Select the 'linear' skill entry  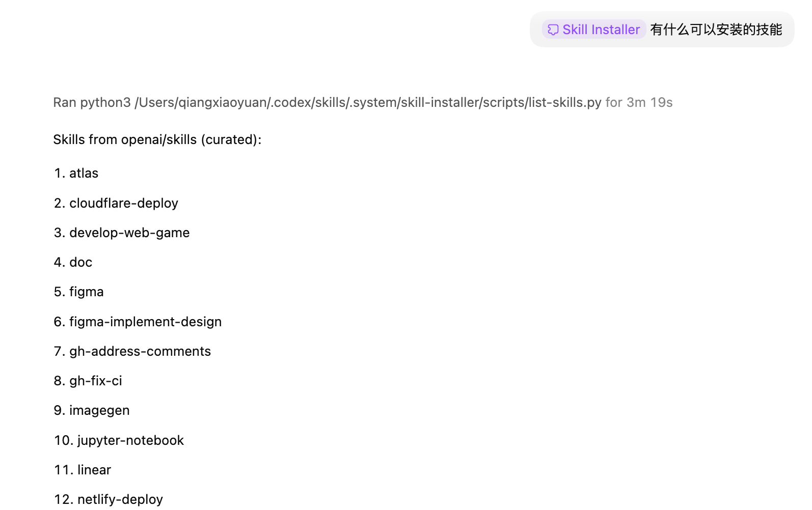pyautogui.click(x=94, y=470)
